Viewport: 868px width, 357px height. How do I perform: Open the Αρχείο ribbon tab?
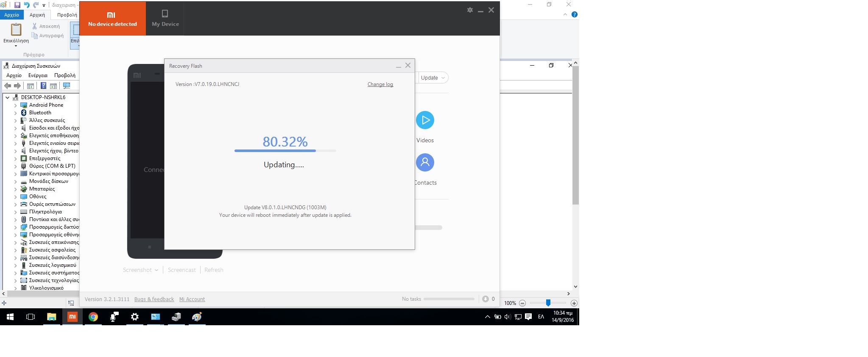click(11, 15)
